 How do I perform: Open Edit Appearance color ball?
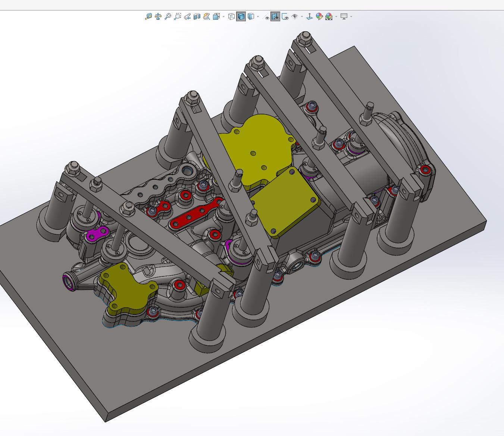[319, 16]
